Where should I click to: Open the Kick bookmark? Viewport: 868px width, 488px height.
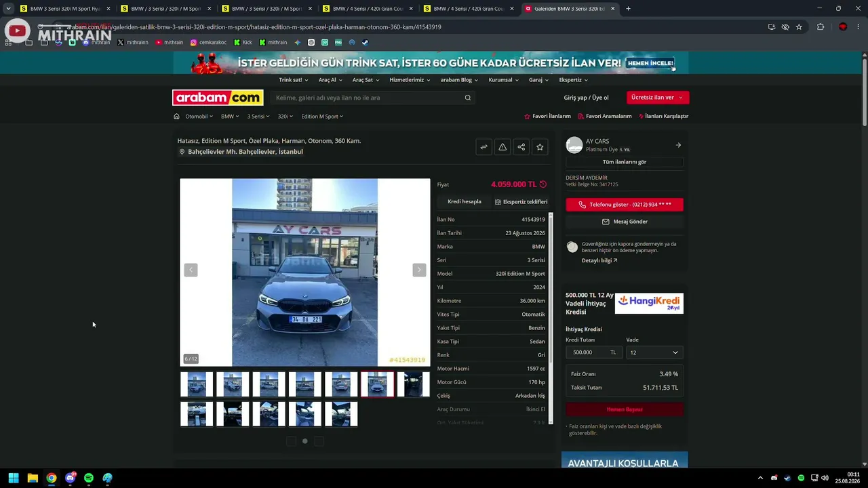243,42
